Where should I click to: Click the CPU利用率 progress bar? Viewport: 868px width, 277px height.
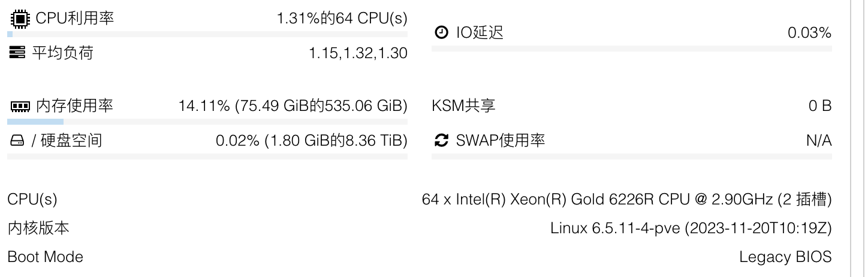(207, 35)
